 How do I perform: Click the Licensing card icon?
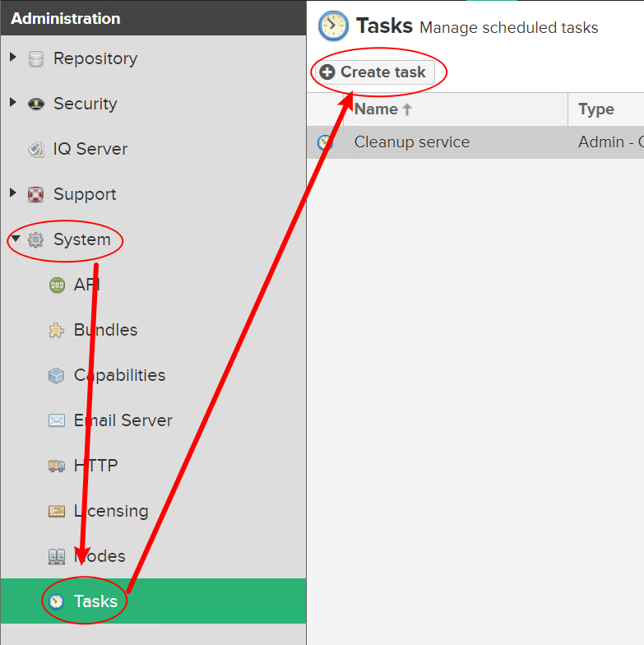click(x=57, y=511)
